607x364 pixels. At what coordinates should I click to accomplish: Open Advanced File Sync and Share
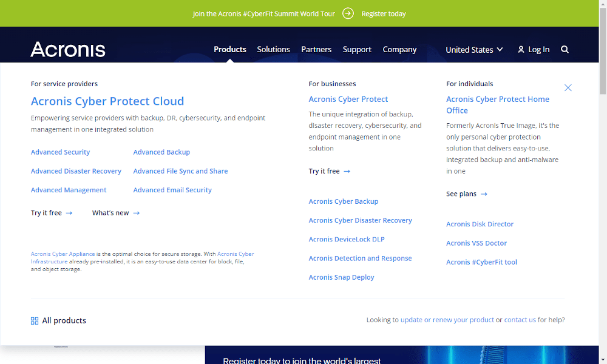coord(180,171)
